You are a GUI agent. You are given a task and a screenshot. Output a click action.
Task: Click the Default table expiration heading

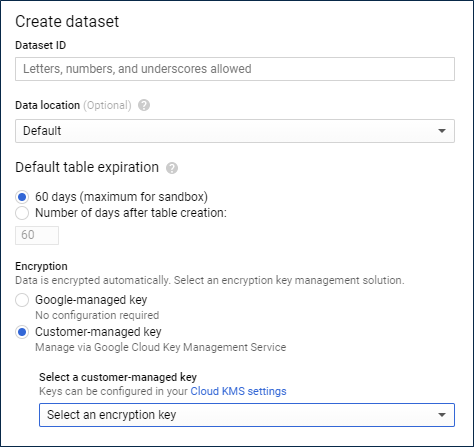pos(87,167)
